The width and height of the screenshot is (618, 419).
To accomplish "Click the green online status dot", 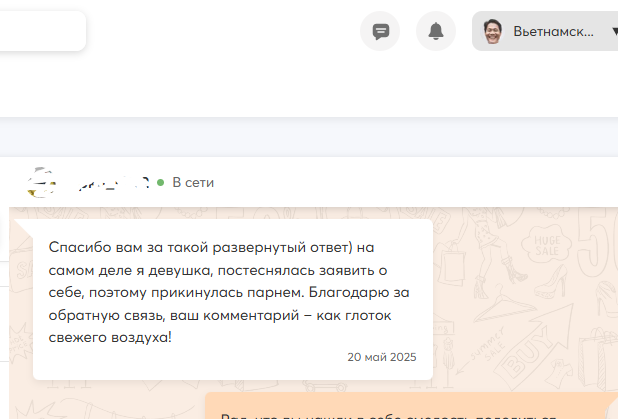I will (160, 182).
